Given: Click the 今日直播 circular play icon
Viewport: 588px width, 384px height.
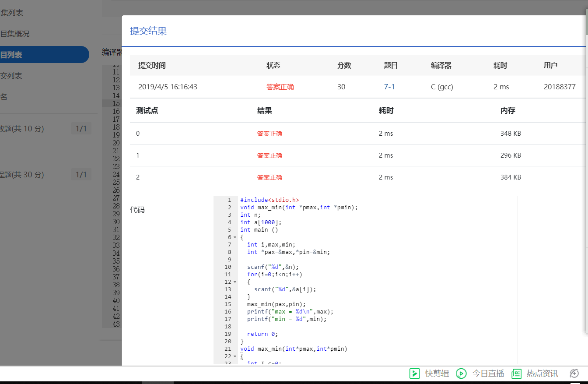Looking at the screenshot, I should [461, 373].
